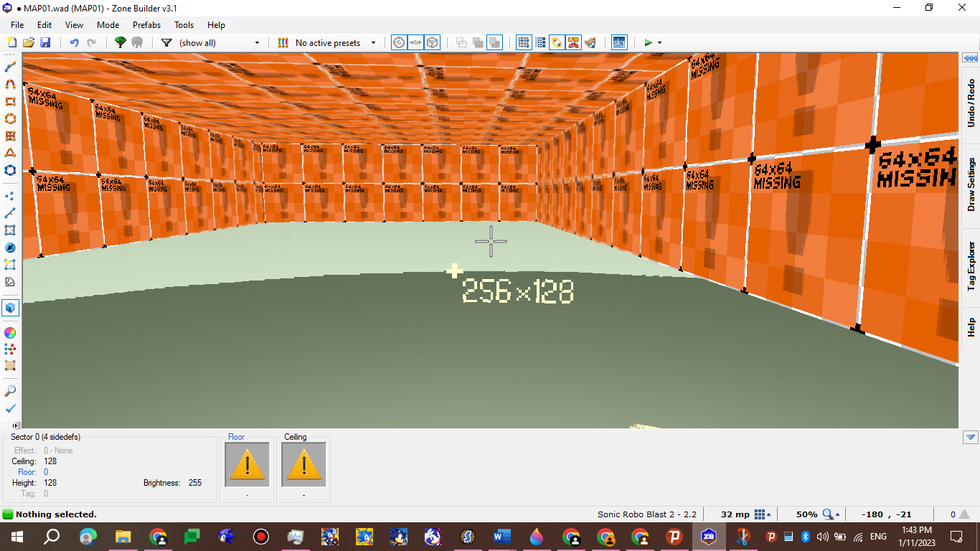The image size is (980, 551).
Task: Switch to Vertices mode
Action: point(10,195)
